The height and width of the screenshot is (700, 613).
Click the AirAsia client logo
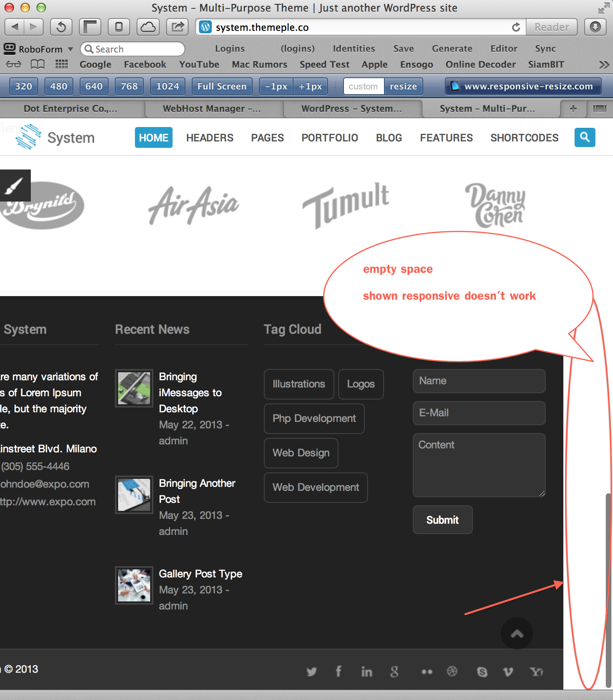(194, 206)
